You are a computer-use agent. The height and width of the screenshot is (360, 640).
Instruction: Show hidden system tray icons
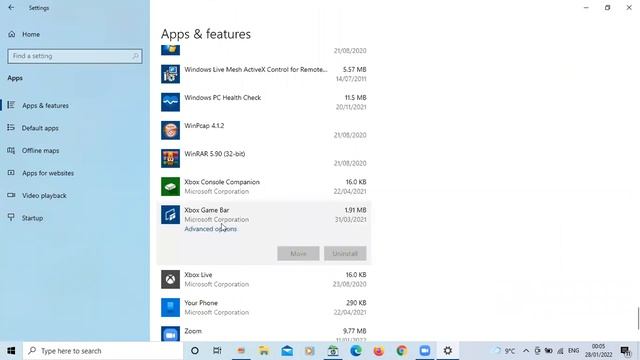526,351
